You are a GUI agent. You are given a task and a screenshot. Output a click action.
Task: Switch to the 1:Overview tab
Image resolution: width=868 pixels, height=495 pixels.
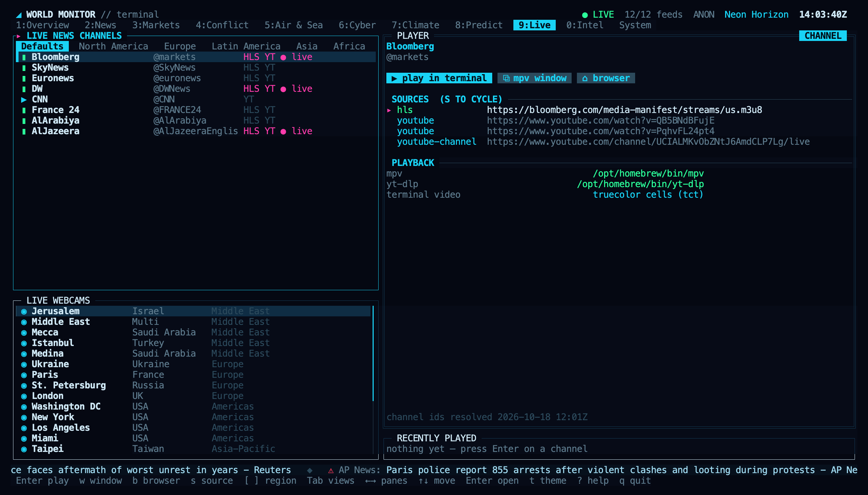[42, 25]
